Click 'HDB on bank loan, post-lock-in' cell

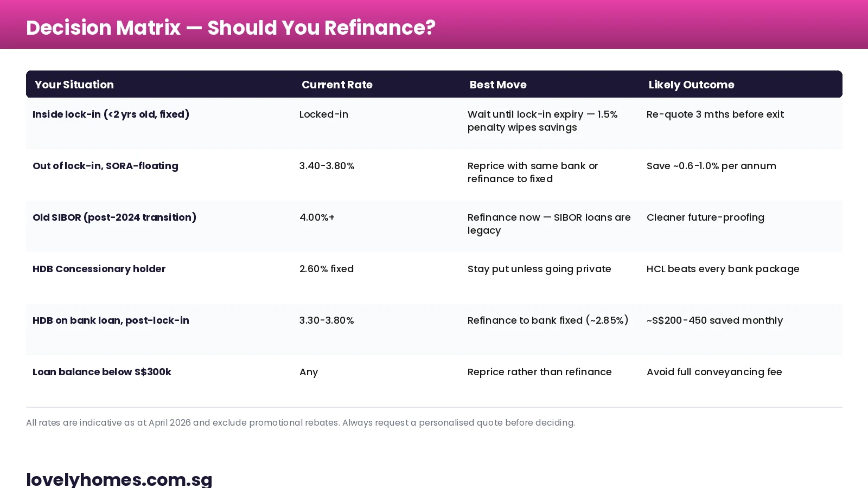coord(111,320)
